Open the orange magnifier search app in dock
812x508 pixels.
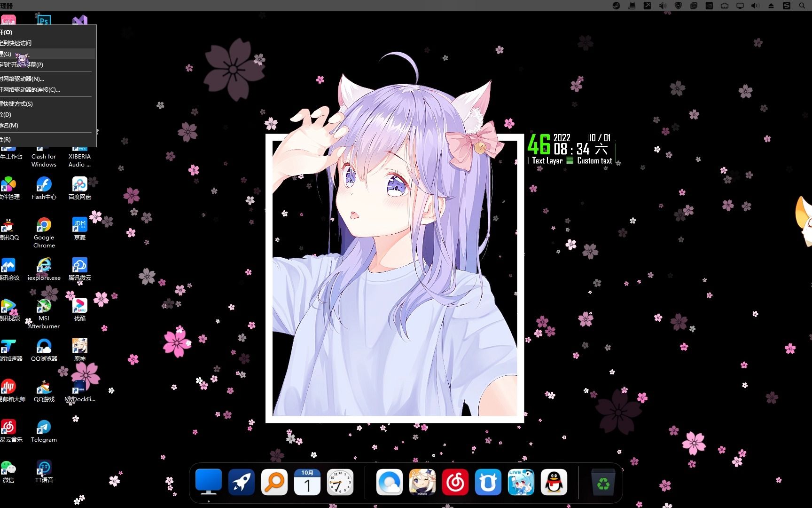274,482
